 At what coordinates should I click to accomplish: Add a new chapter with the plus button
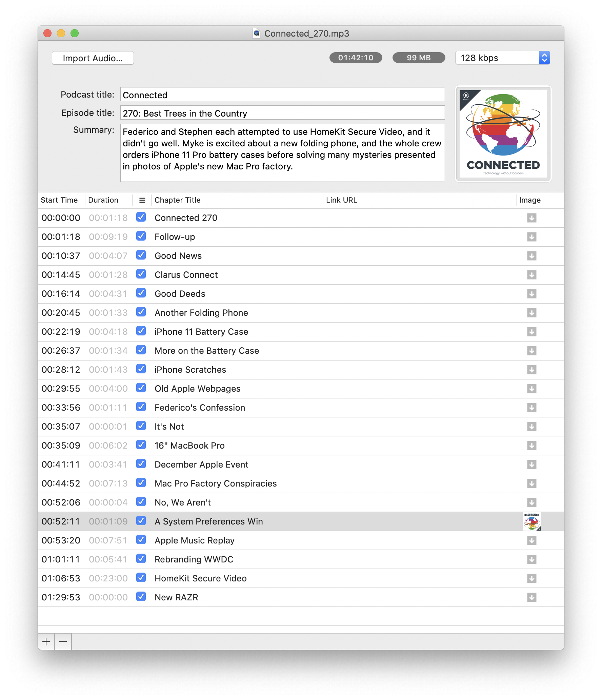[x=46, y=641]
